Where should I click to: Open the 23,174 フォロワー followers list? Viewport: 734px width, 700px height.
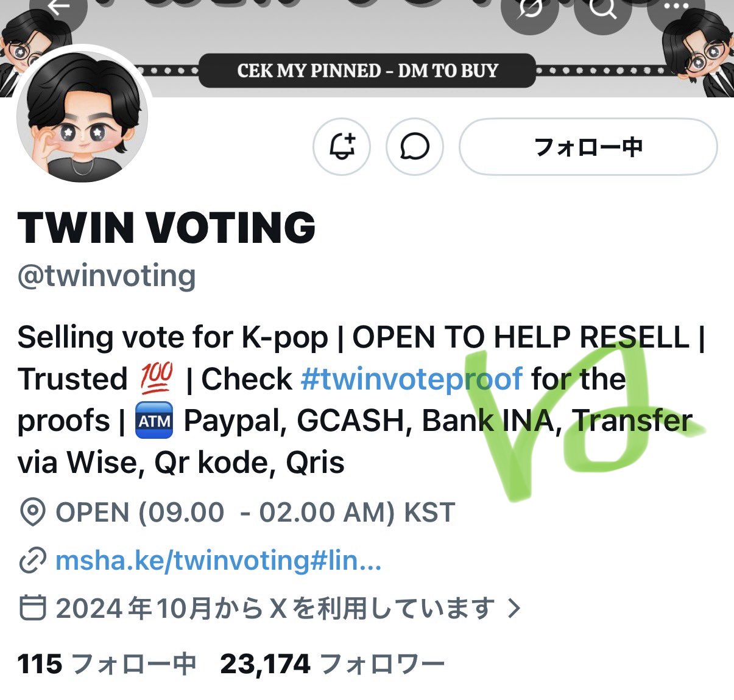point(333,664)
